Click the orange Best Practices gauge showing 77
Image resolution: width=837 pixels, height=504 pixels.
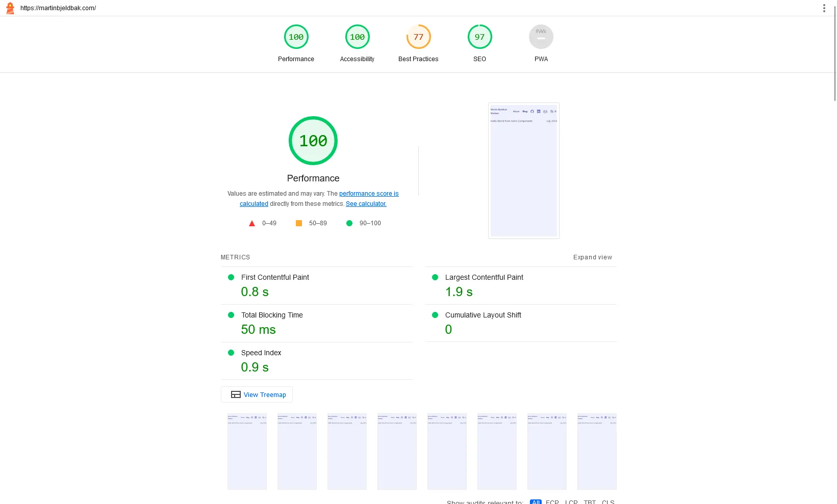[x=418, y=37]
